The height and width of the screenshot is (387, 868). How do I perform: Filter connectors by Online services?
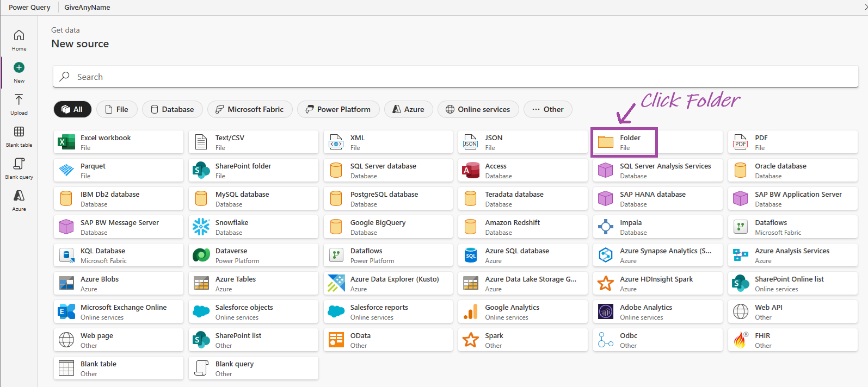click(x=478, y=109)
